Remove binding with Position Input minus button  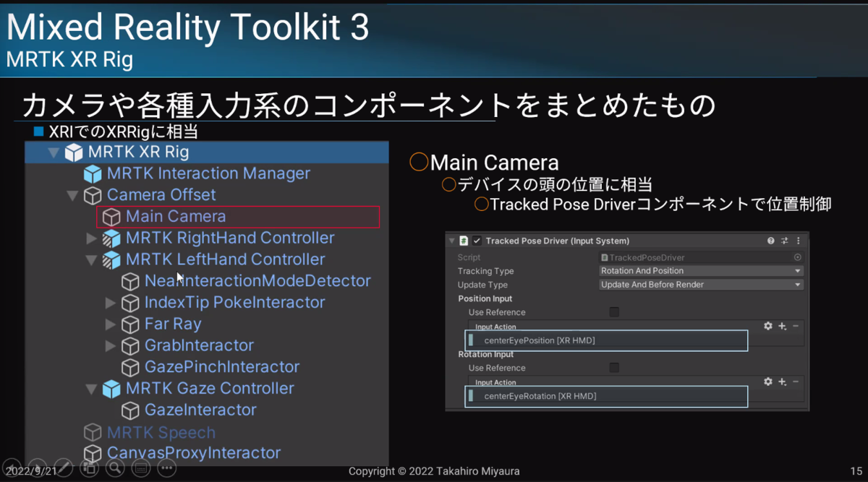pos(796,327)
